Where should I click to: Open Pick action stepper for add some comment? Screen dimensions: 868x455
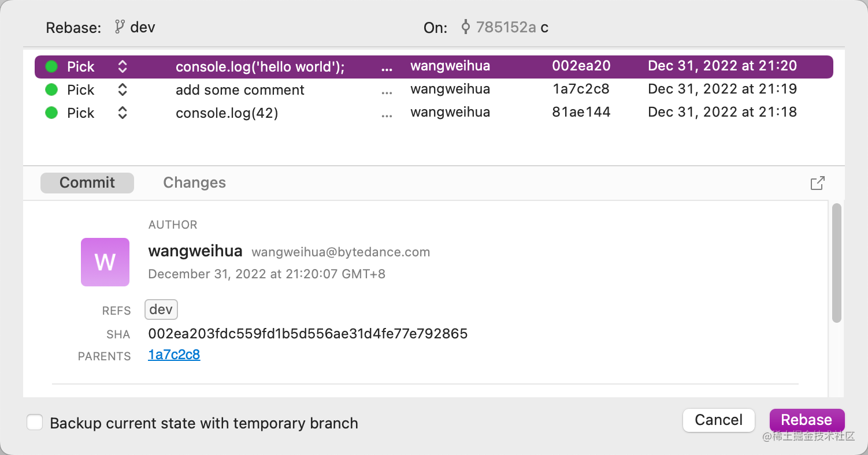122,89
